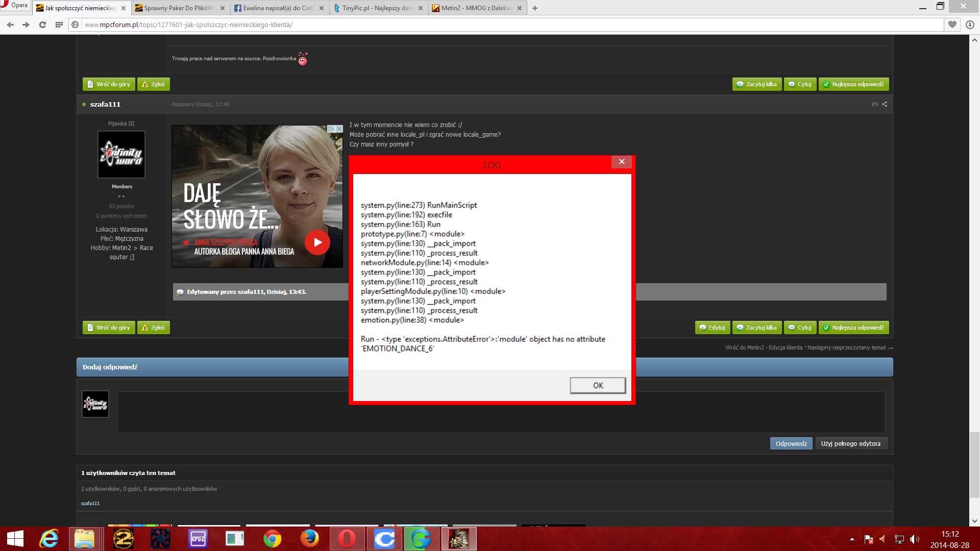
Task: Switch to "Sprawny Paker Do PlikóW" tab
Action: point(179,8)
